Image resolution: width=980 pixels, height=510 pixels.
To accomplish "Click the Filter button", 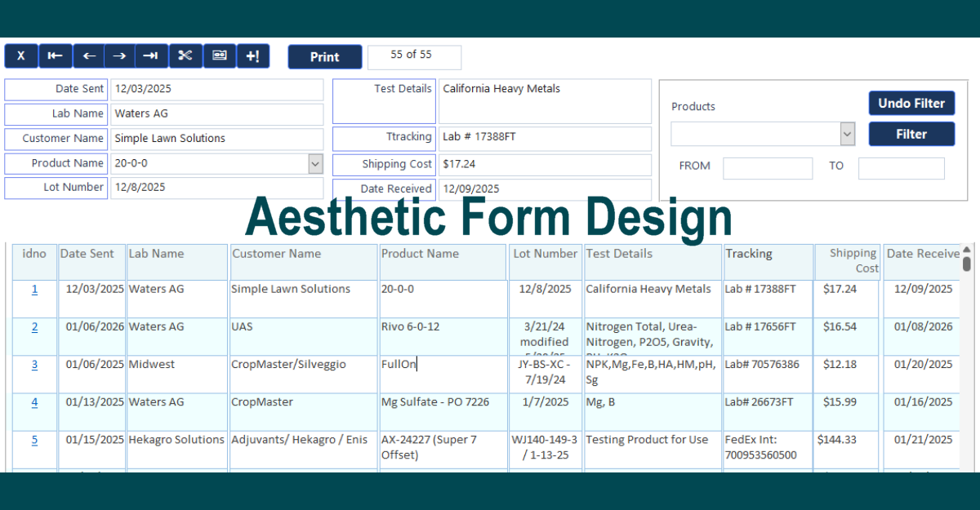I will [911, 134].
